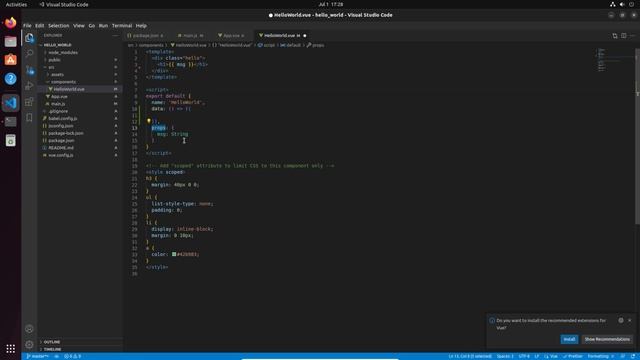640x360 pixels.
Task: Open Firefox from the Ubuntu dock
Action: [x=11, y=23]
